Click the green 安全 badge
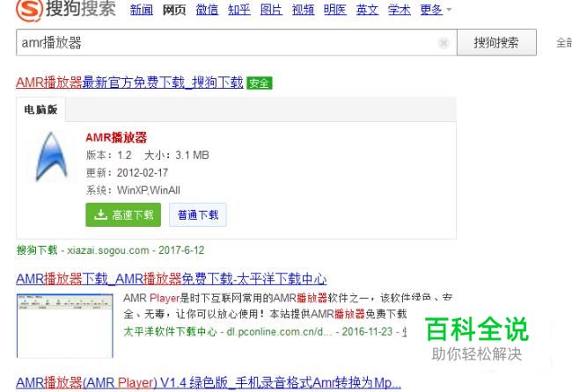The image size is (572, 392). (259, 83)
